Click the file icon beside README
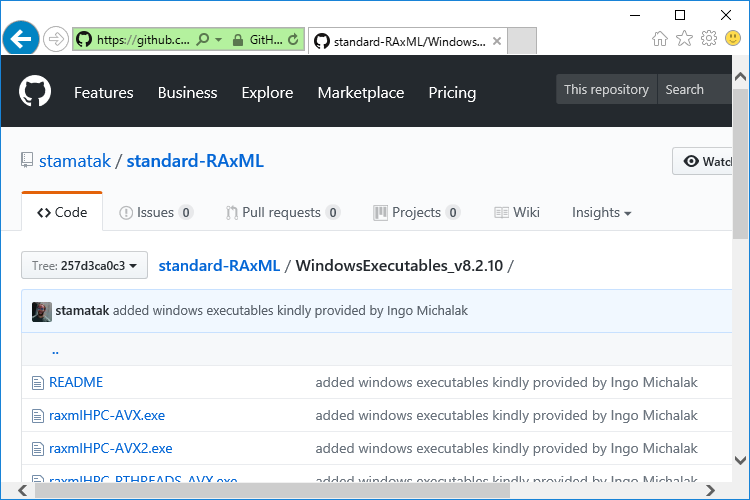This screenshot has height=500, width=750. [38, 383]
